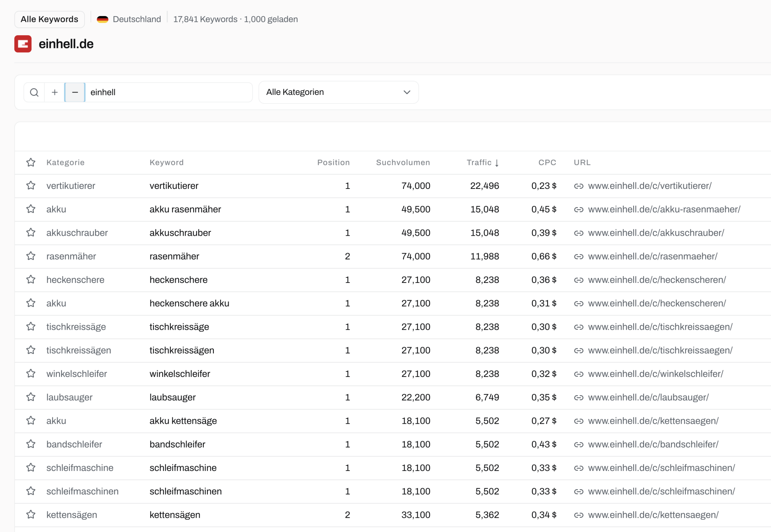Favorite the akku rasenmäher row

(31, 209)
